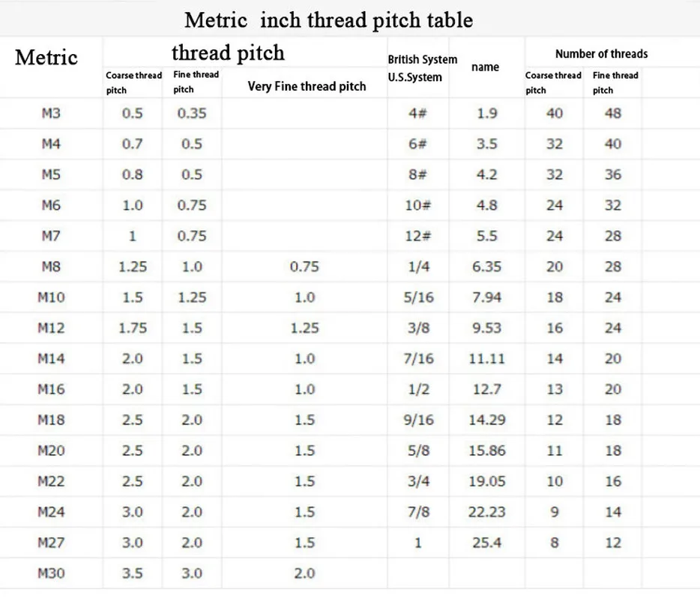Click the 9/16 inch size cell
The width and height of the screenshot is (700, 600).
tap(418, 420)
